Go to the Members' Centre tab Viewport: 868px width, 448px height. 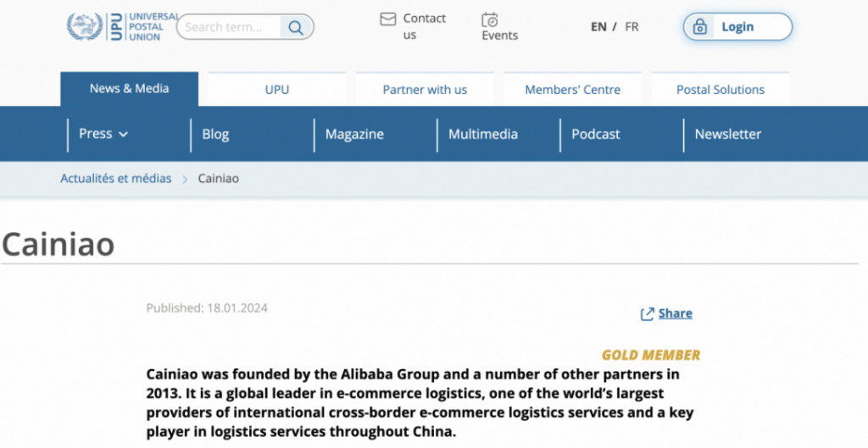572,90
